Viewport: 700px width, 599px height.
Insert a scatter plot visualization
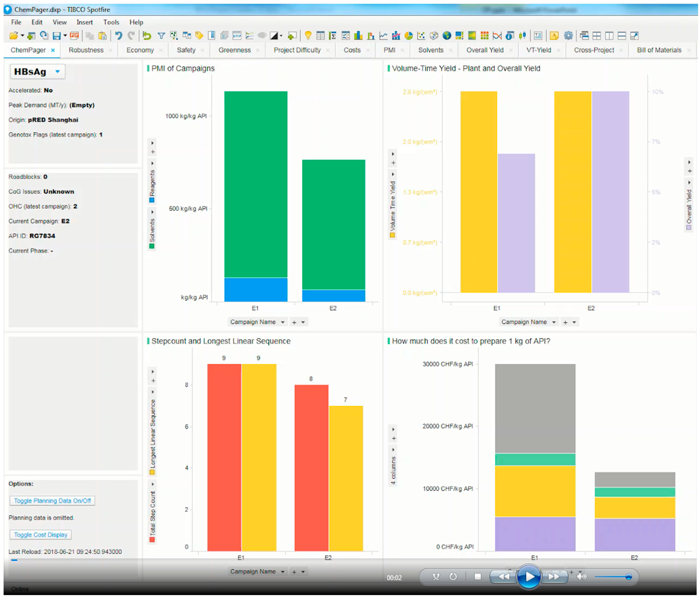click(421, 36)
